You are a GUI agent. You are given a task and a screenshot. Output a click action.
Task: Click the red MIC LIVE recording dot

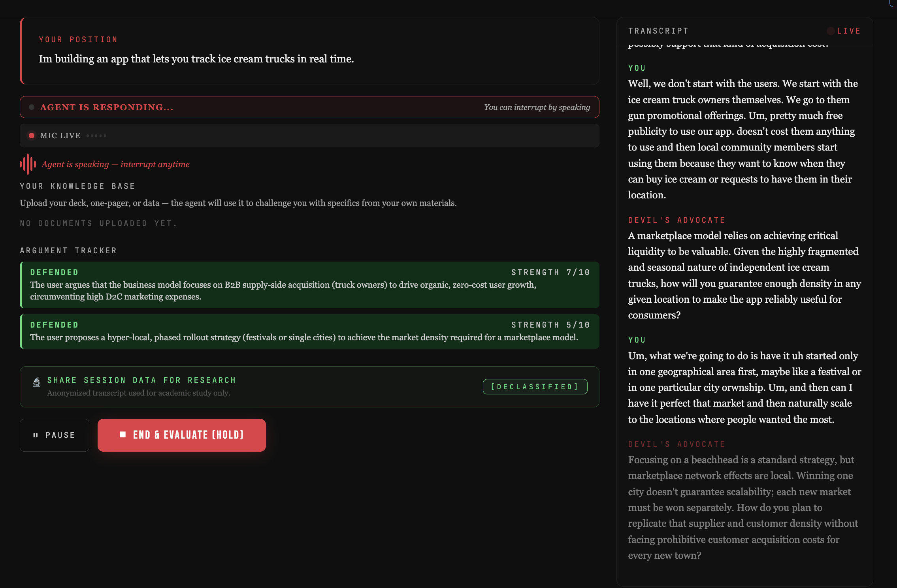[x=32, y=136]
